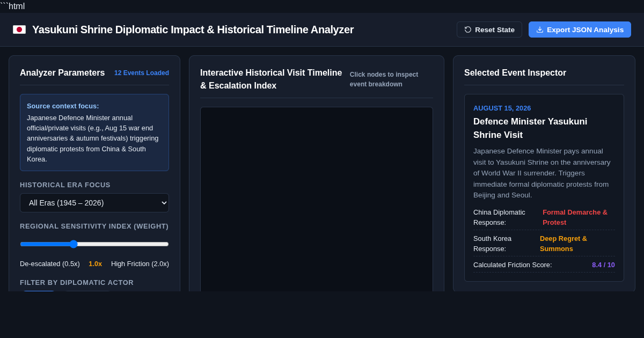Click the Filter by Diplomatic Actor label
The width and height of the screenshot is (644, 338).
[x=77, y=282]
